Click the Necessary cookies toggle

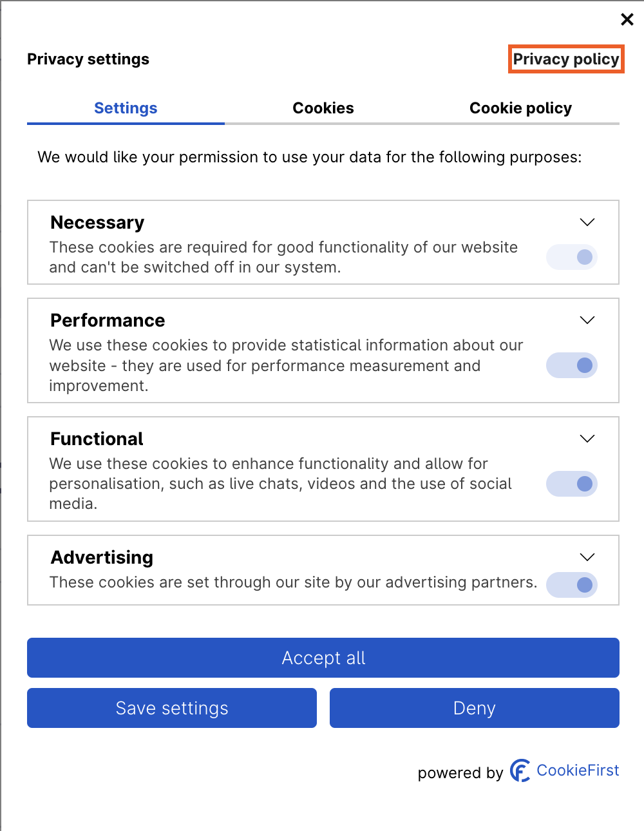(x=572, y=257)
